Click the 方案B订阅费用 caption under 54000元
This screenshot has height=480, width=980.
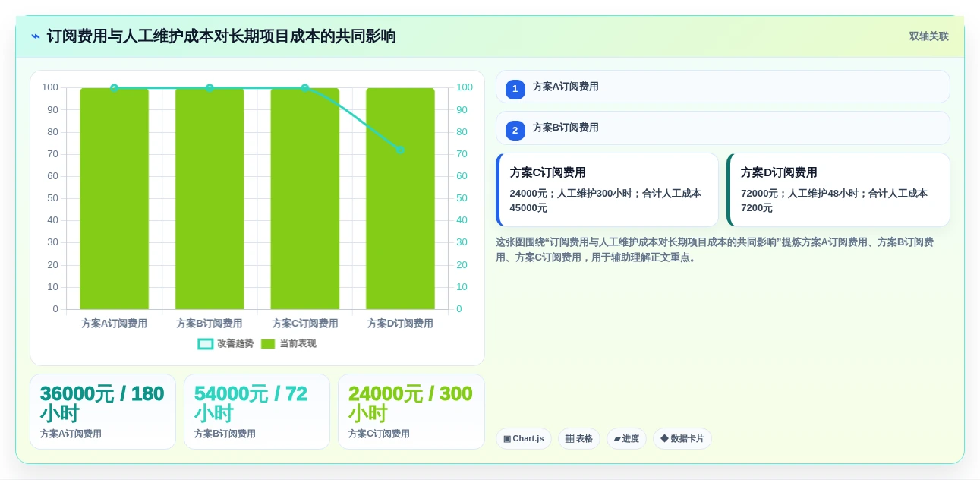coord(225,434)
